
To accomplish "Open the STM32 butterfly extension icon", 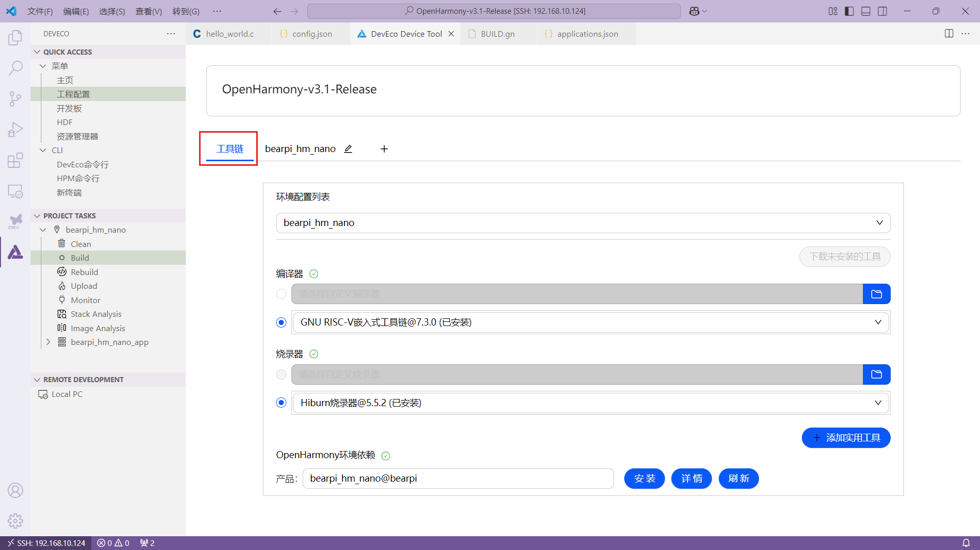I will tap(15, 221).
